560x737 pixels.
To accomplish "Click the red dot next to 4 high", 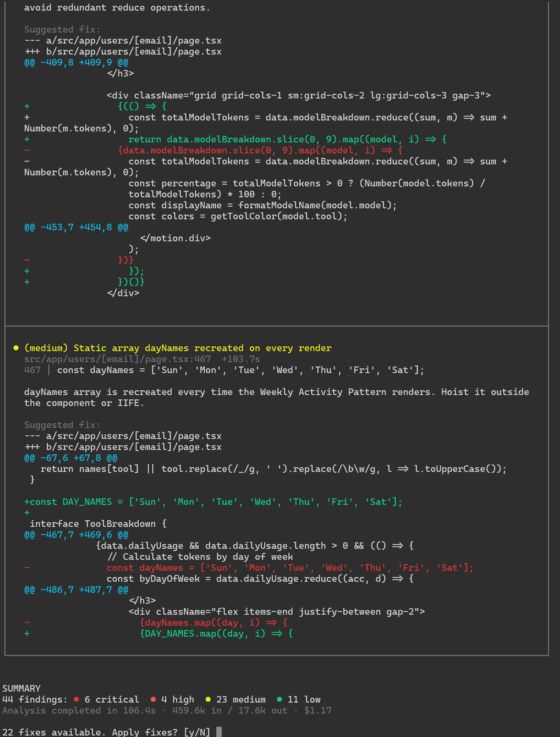I will [153, 699].
